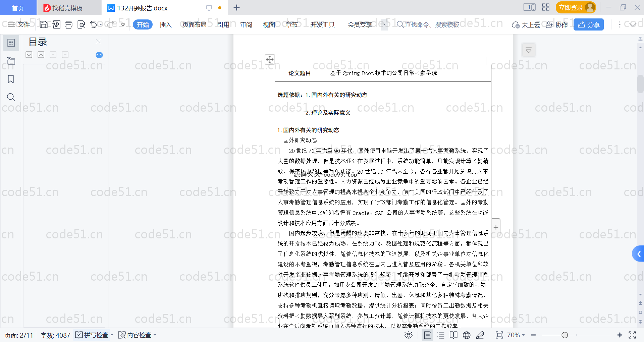Select the 开始 ribbon tab
This screenshot has height=342, width=644.
tap(143, 24)
